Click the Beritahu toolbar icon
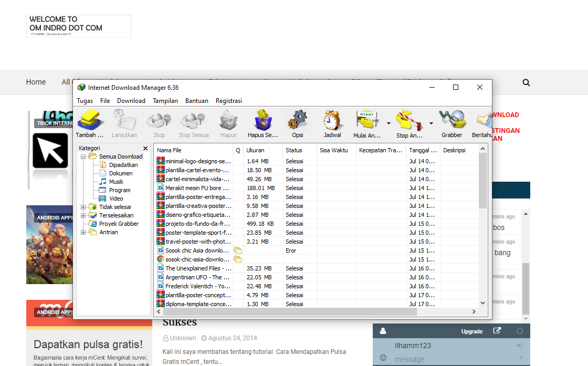Image resolution: width=588 pixels, height=366 pixels. point(482,124)
